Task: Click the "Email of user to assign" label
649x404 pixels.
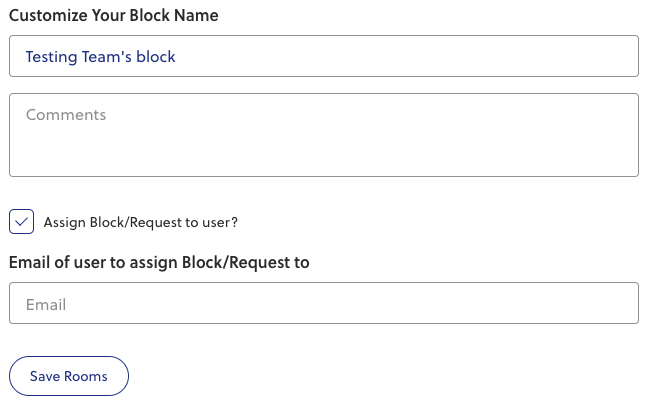Action: click(159, 263)
